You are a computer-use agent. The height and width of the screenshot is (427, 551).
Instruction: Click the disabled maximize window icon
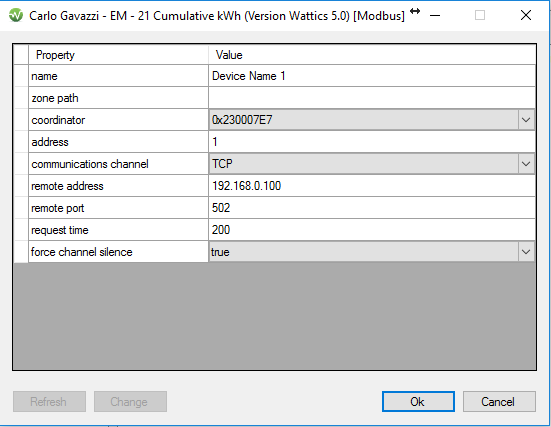[480, 15]
